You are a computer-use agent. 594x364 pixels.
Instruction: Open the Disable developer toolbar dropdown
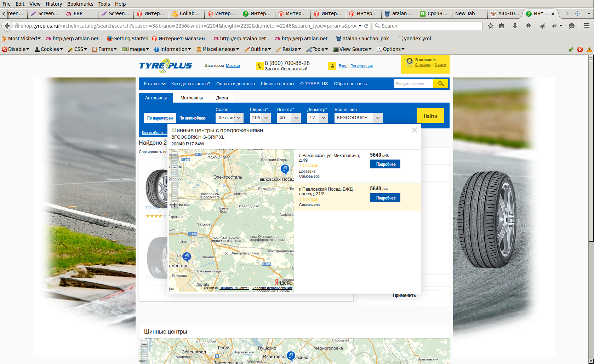16,49
